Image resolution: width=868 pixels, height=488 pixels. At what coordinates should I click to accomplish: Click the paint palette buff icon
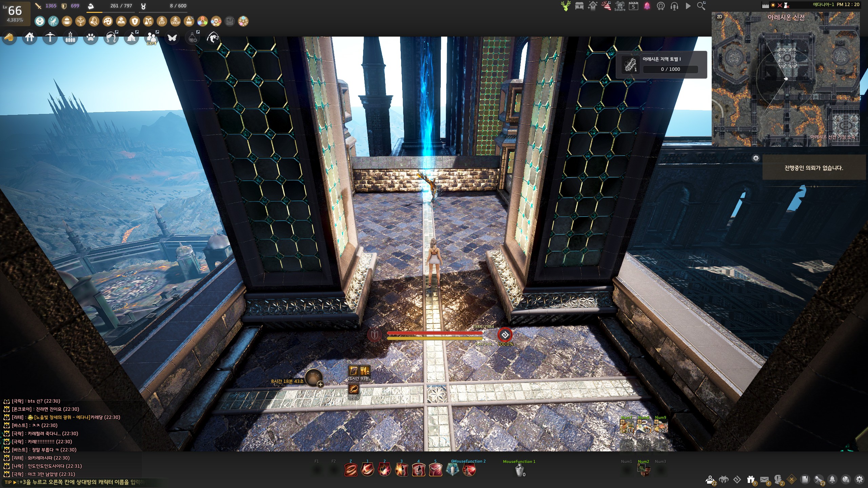click(x=107, y=21)
